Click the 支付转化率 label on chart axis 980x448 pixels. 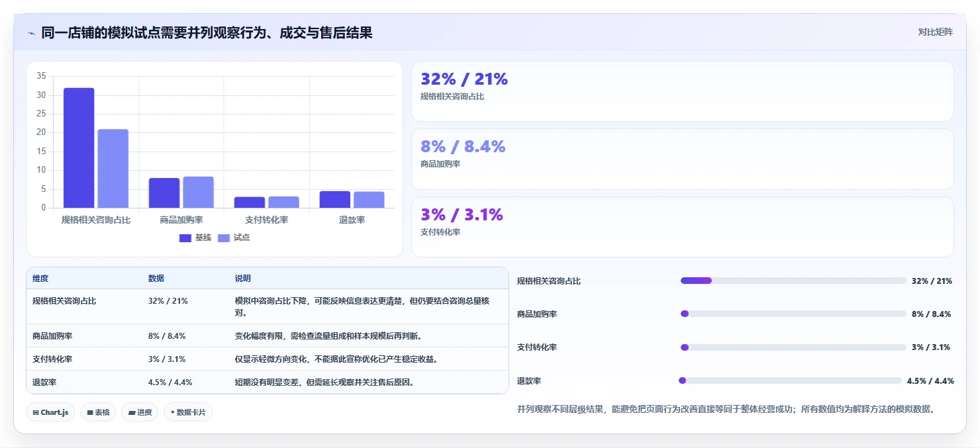[267, 220]
